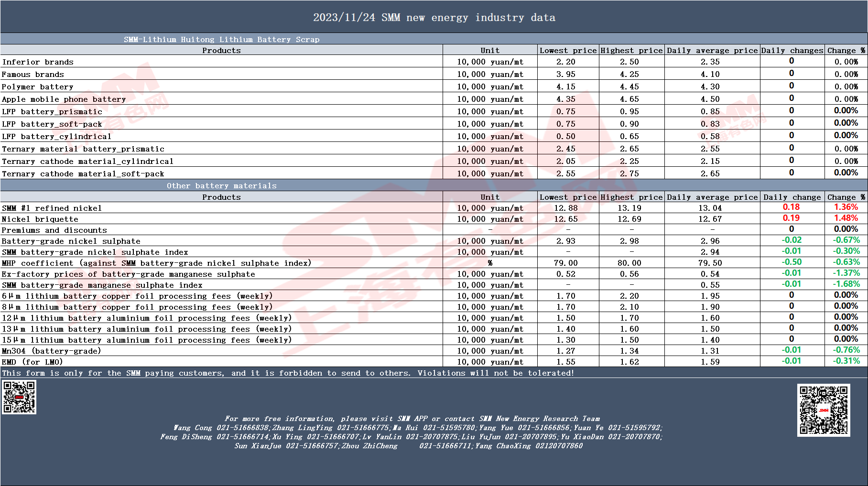Select Battery-grade nickel sulphate change -0.67%
This screenshot has width=868, height=486.
[x=846, y=240]
